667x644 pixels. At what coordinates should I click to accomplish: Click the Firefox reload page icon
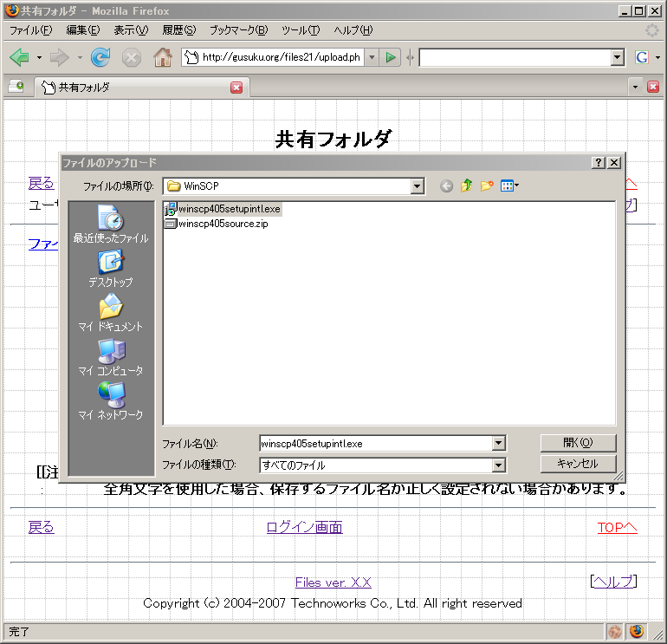pos(100,57)
